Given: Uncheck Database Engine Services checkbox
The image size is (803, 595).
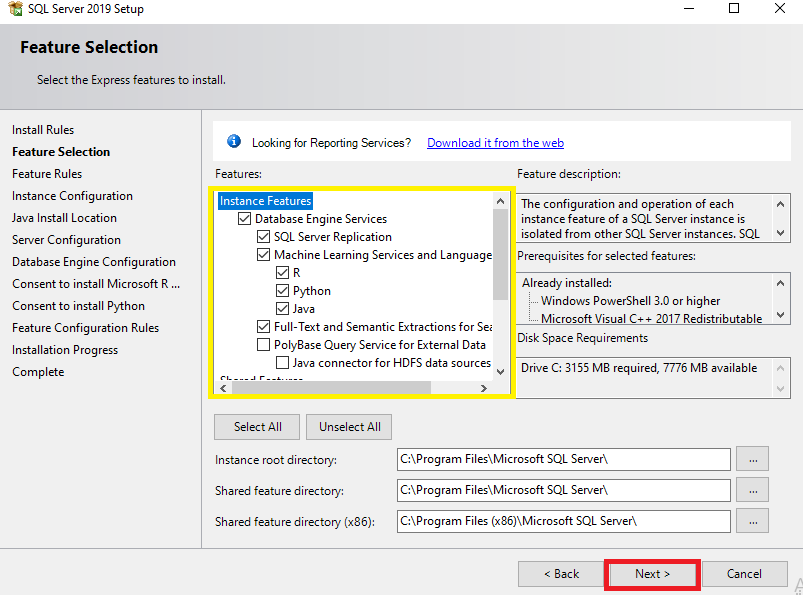Looking at the screenshot, I should (x=244, y=219).
